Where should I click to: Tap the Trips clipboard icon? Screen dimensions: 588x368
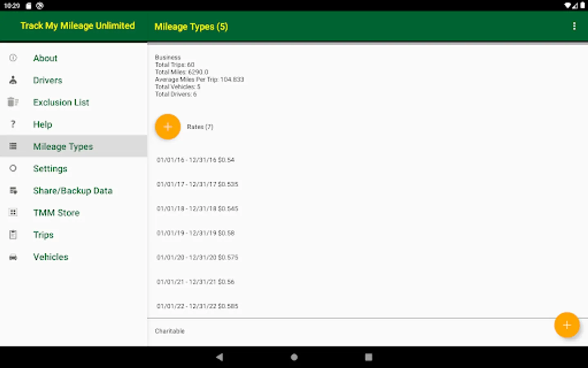click(x=13, y=234)
